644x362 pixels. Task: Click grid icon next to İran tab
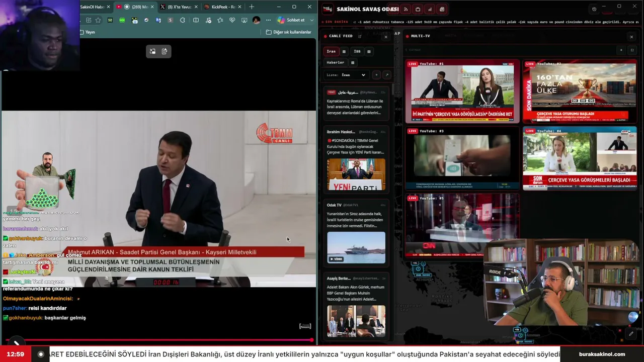coord(344,51)
